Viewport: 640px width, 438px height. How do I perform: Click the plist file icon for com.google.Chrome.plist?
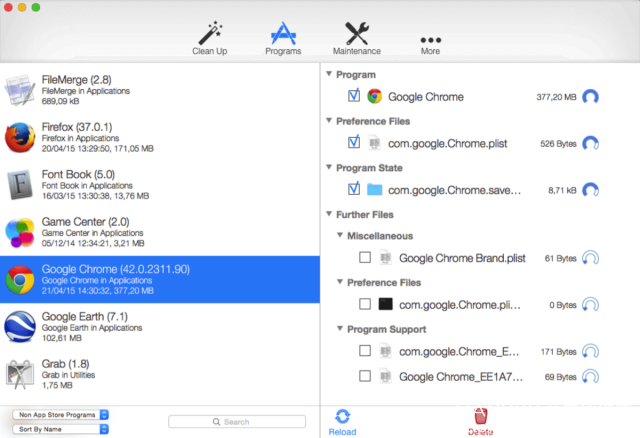point(374,143)
